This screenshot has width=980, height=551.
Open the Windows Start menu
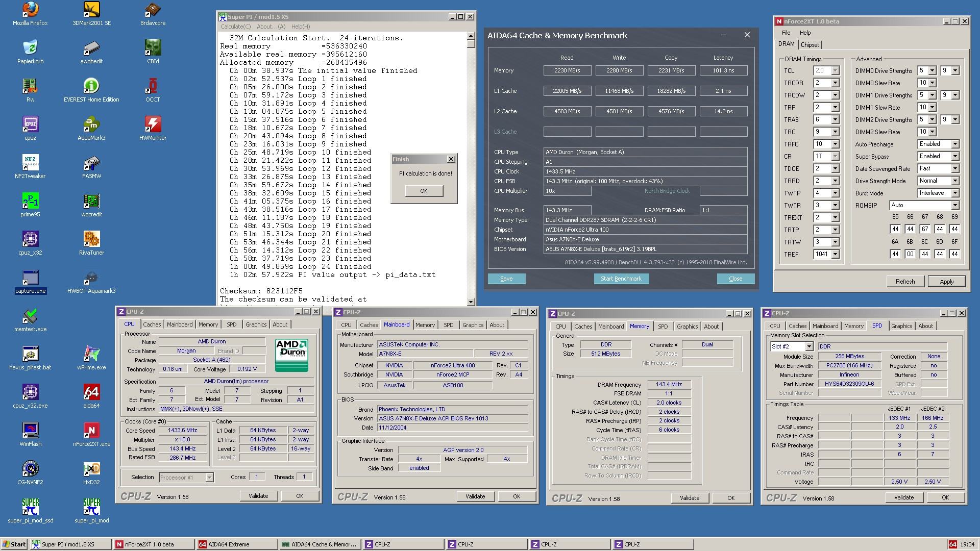coord(14,544)
